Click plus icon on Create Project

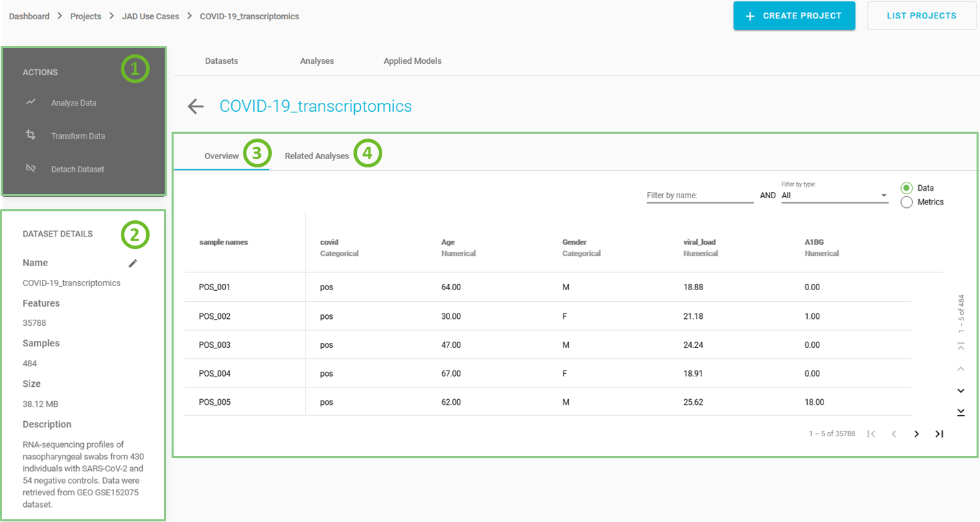pos(751,16)
